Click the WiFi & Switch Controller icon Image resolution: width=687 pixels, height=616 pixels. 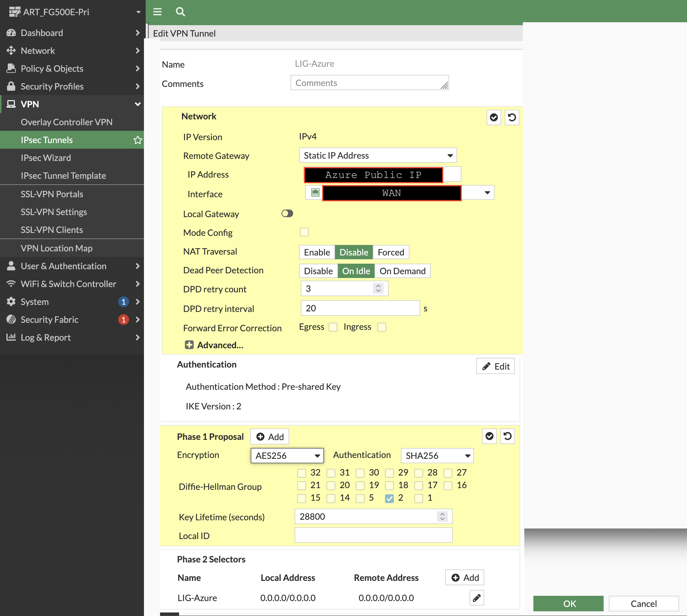click(11, 284)
